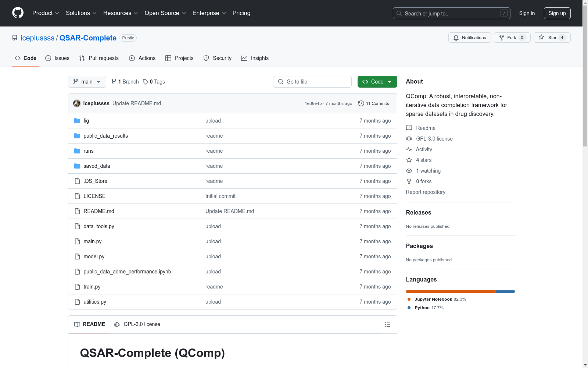
Task: Open the Pull requests tab
Action: click(x=99, y=58)
